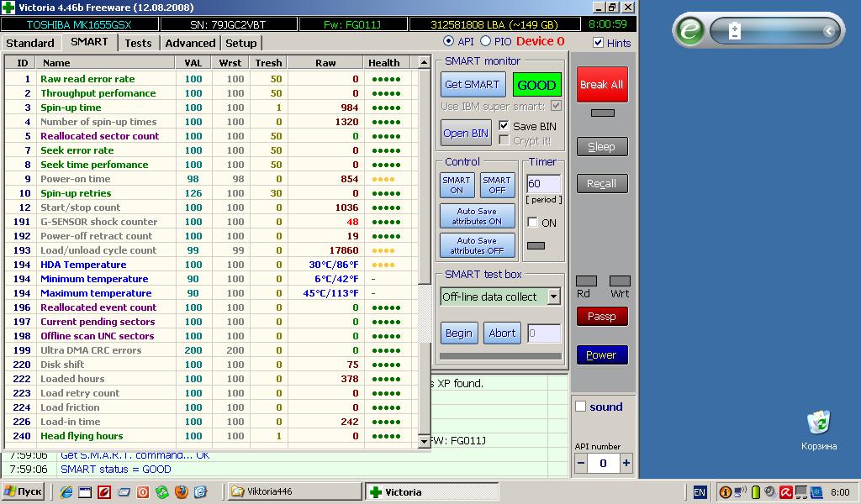Launch Firefox from the Quick Launch bar
Screen dimensions: 861x504
click(182, 492)
